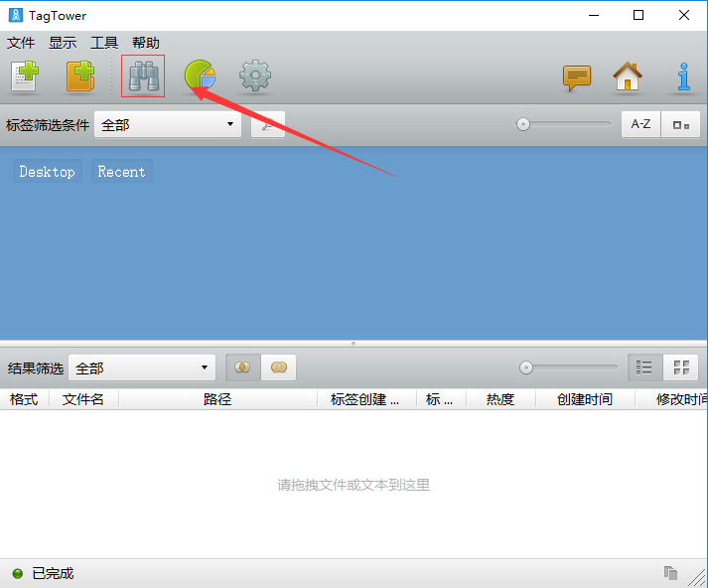708x588 pixels.
Task: Click the result size slider handle
Action: pos(526,367)
